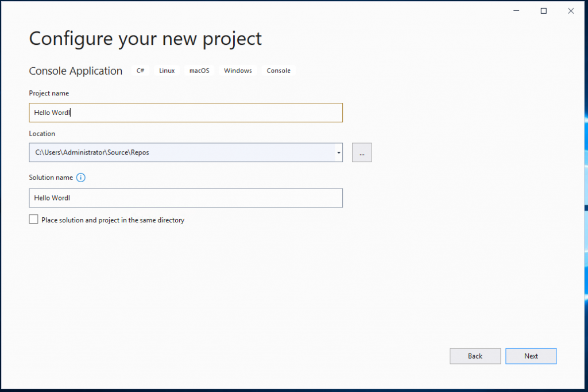Minimize the project configuration window

pyautogui.click(x=516, y=11)
